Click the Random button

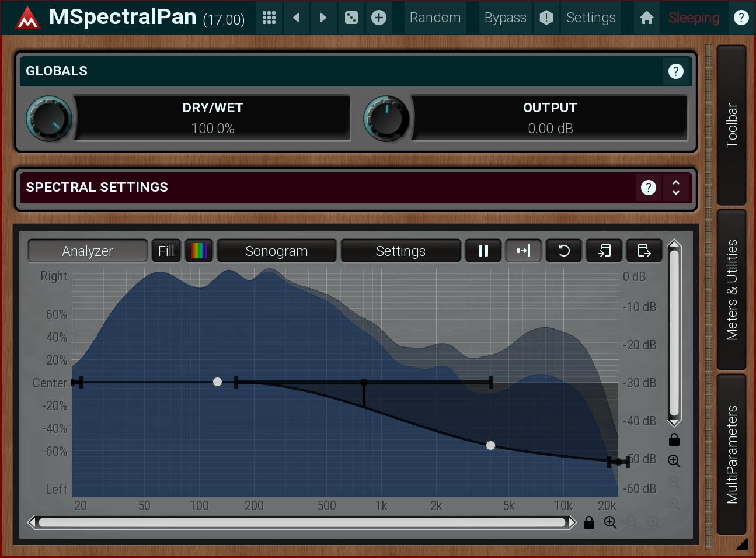pos(435,18)
